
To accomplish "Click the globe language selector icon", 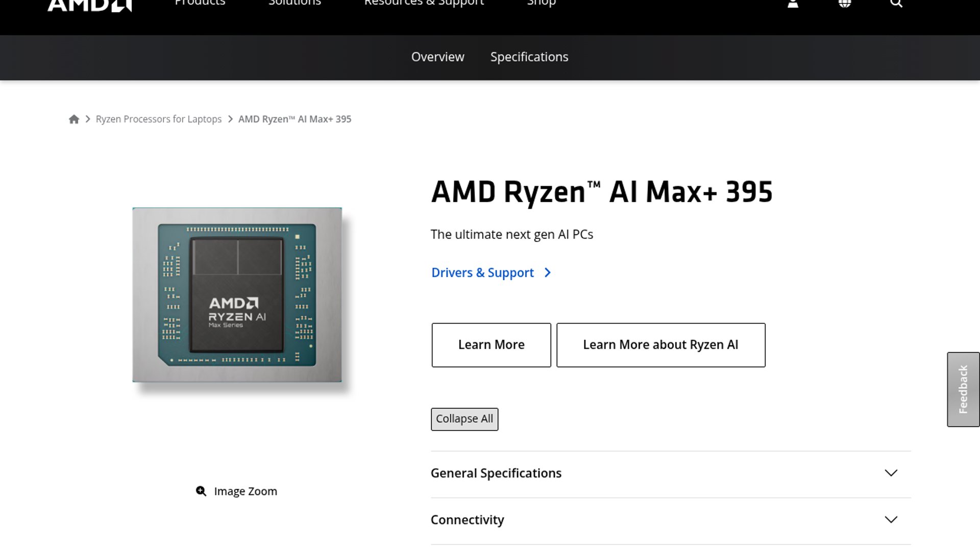I will click(845, 4).
